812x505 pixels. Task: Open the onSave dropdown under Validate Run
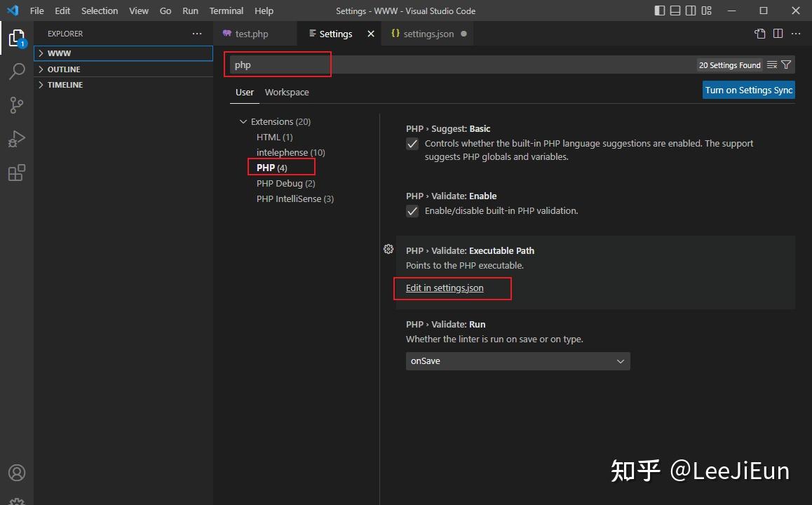coord(517,361)
